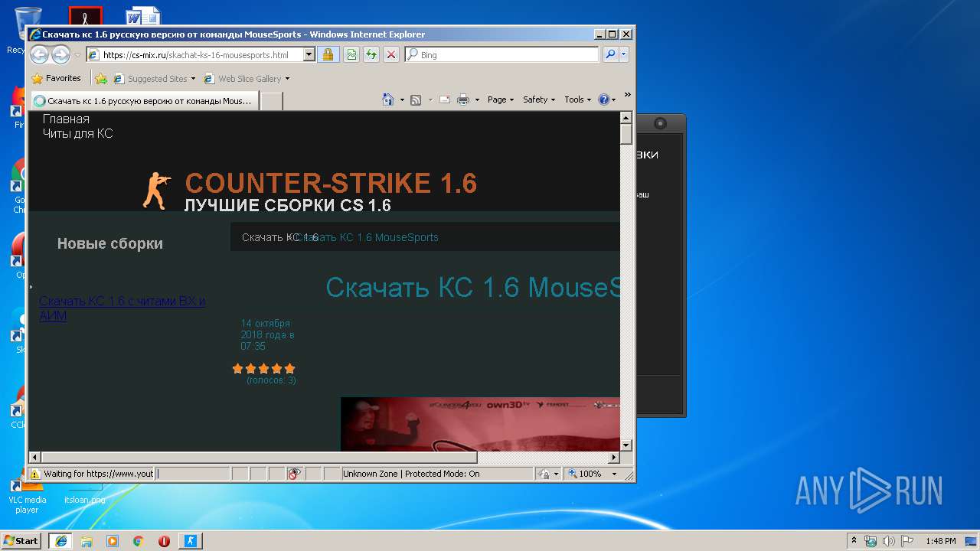
Task: Go forward with the IE Forward arrow
Action: pos(60,54)
